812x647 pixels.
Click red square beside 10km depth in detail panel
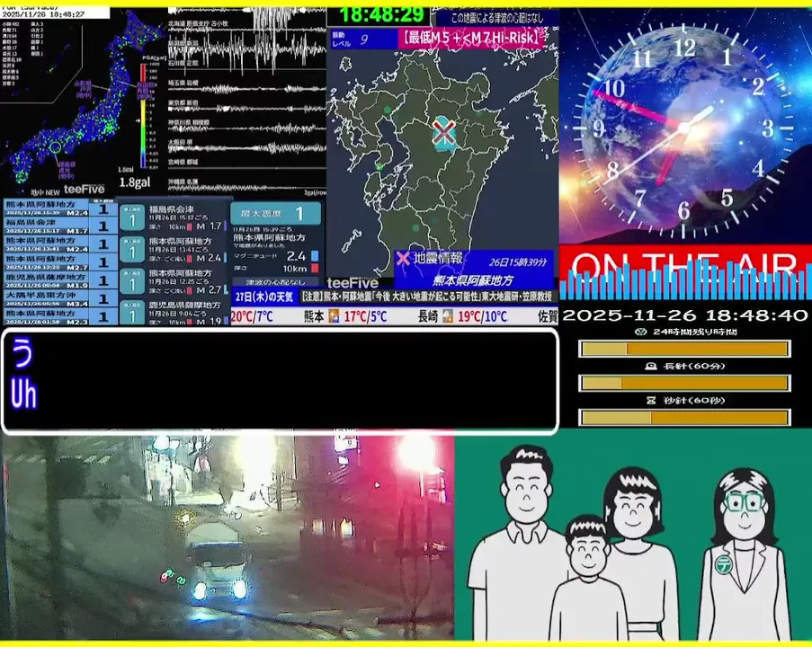coord(315,268)
